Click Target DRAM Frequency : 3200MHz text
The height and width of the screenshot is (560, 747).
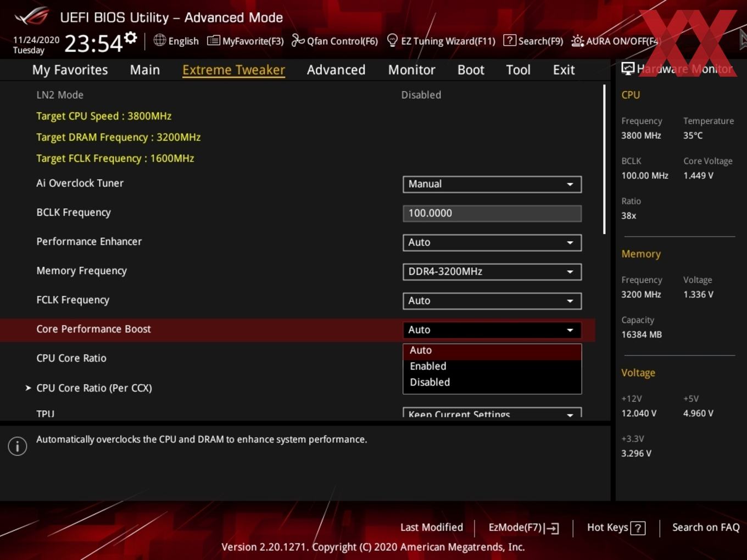pos(118,137)
